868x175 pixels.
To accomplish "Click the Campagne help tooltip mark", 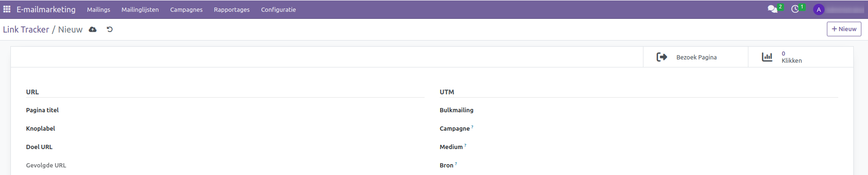I will coord(472,127).
